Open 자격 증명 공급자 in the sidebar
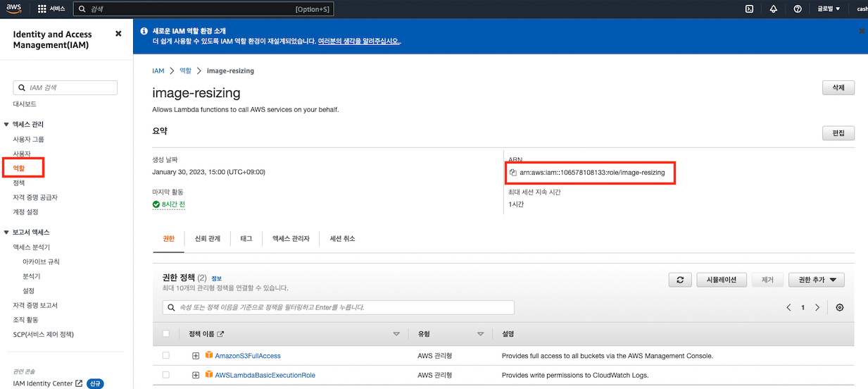Viewport: 868px width, 389px height. (35, 197)
